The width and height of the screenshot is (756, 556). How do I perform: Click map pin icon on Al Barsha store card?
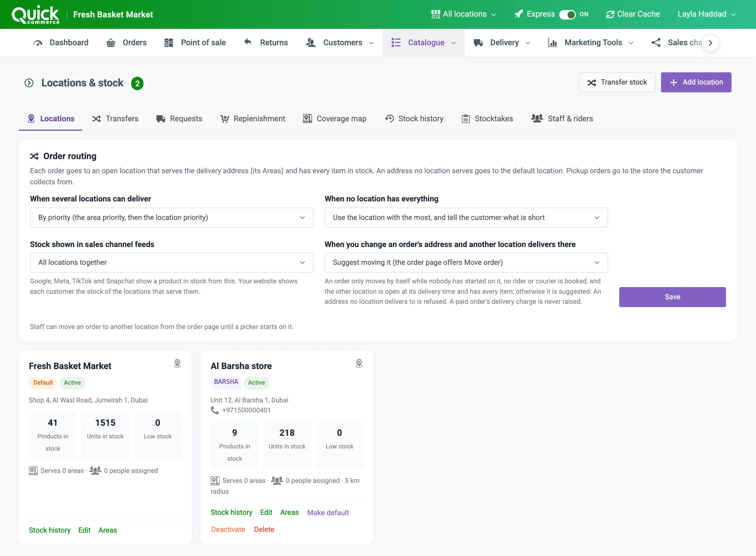[359, 363]
